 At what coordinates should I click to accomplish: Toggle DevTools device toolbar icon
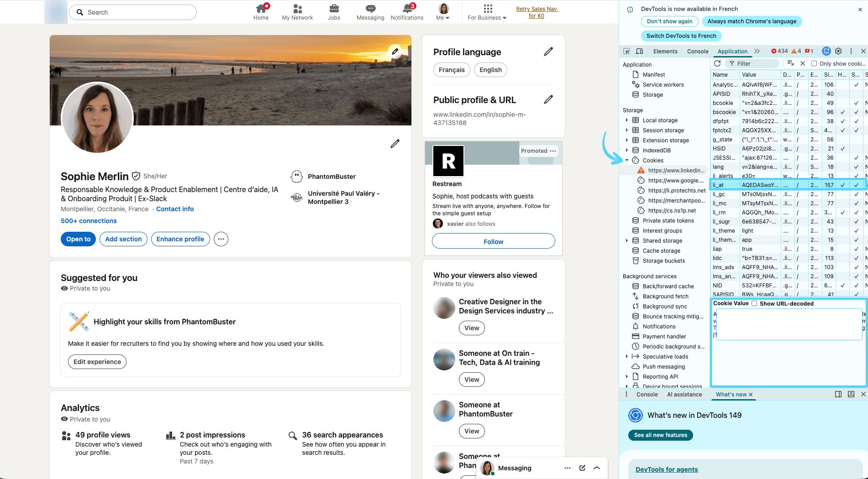[639, 51]
